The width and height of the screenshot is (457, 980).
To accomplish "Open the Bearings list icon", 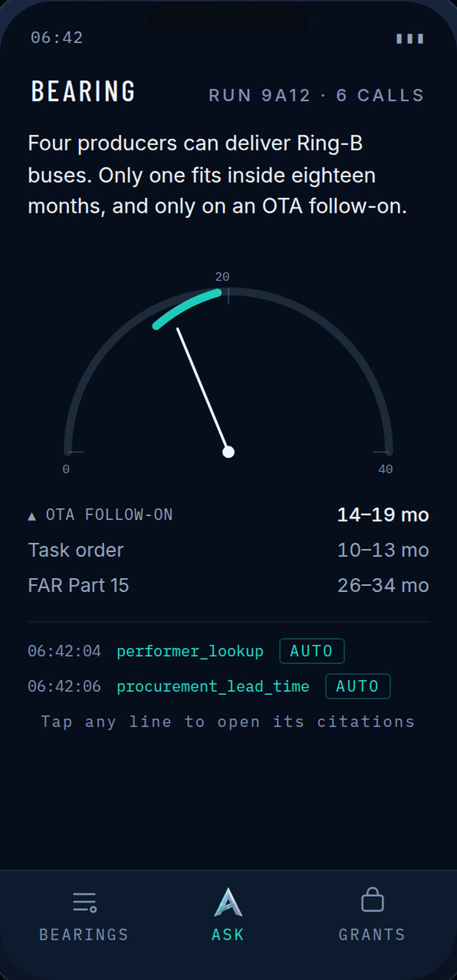I will 84,902.
